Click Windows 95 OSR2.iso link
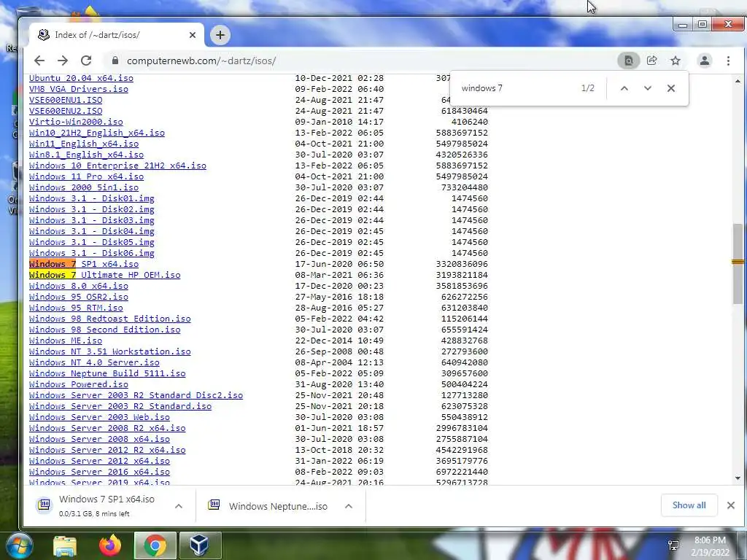The image size is (747, 560). [x=79, y=297]
